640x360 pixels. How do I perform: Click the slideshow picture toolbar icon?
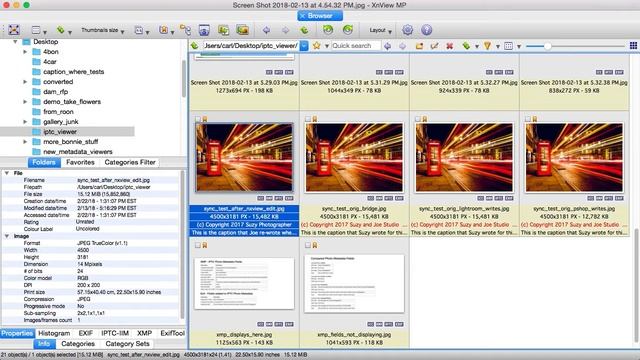[242, 30]
